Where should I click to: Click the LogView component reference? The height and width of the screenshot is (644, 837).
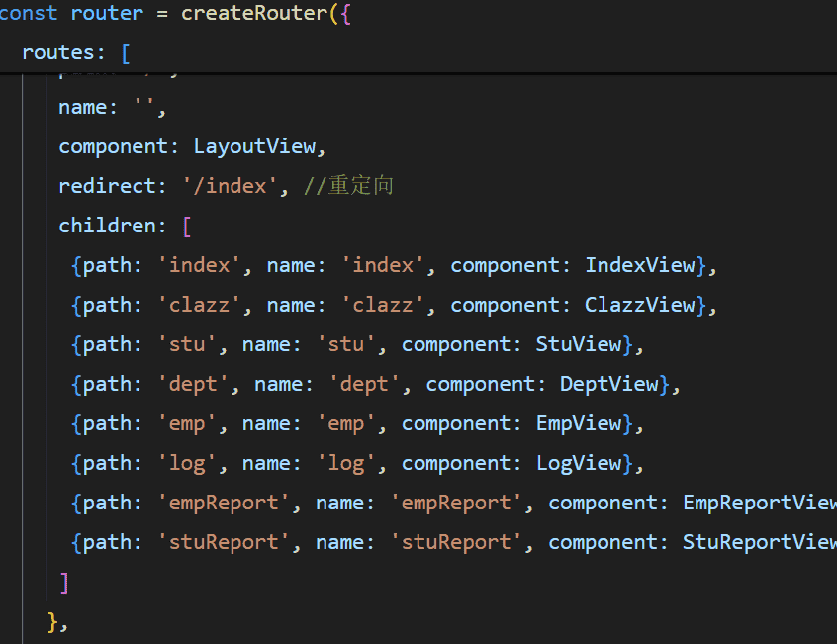pyautogui.click(x=579, y=463)
